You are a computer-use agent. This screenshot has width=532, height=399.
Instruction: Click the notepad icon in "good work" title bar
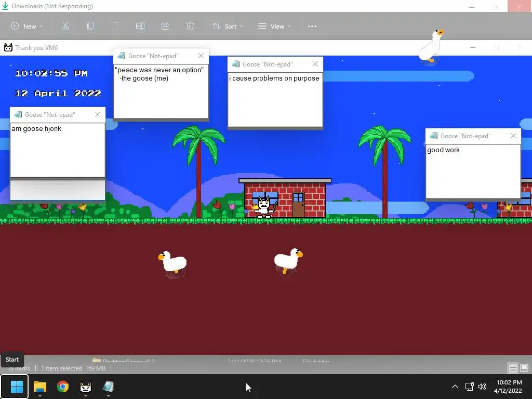434,136
